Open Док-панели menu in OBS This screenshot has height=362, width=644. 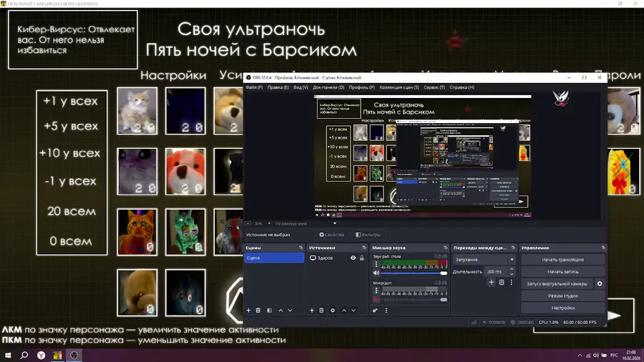click(328, 87)
